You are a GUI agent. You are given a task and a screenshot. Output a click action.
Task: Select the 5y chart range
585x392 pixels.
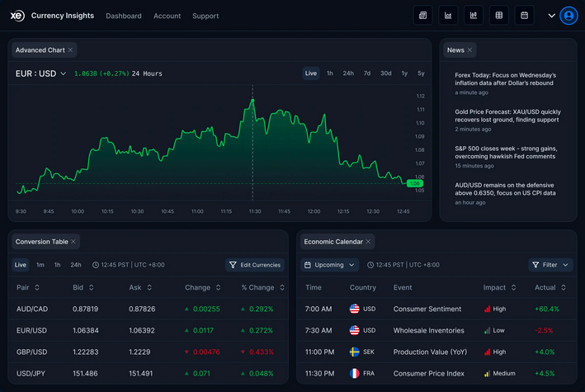[x=421, y=73]
